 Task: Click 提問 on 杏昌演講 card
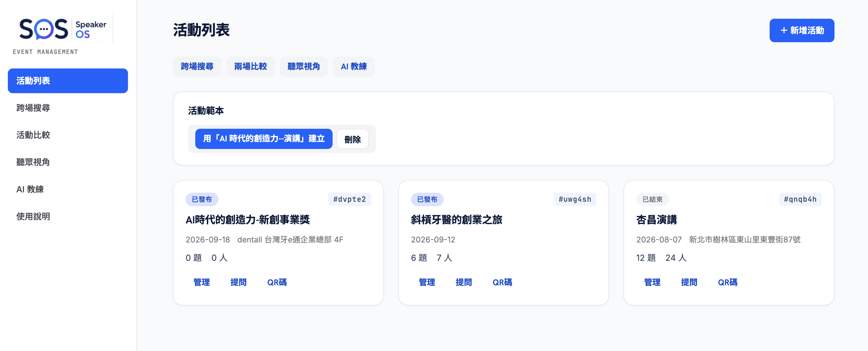click(x=689, y=282)
